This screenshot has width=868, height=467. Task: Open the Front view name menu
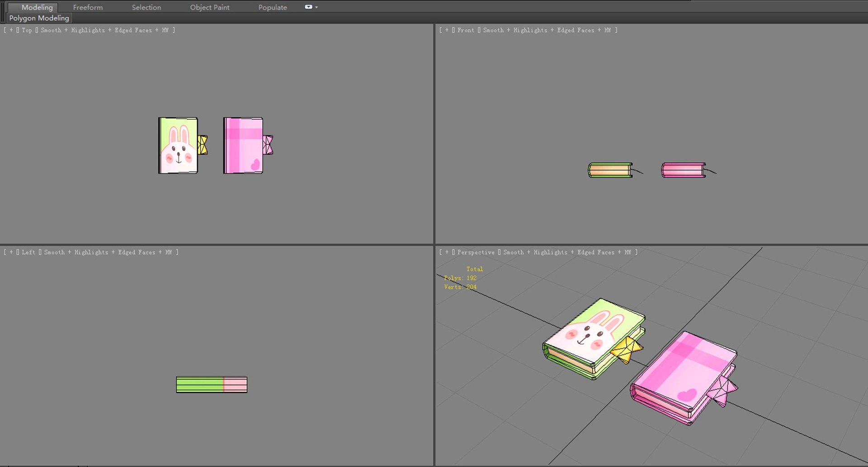pos(466,30)
